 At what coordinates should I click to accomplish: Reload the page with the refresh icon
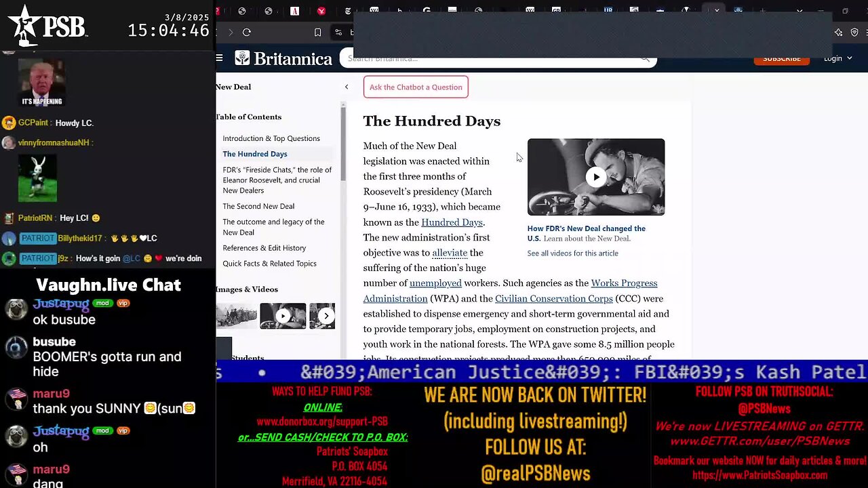point(247,32)
